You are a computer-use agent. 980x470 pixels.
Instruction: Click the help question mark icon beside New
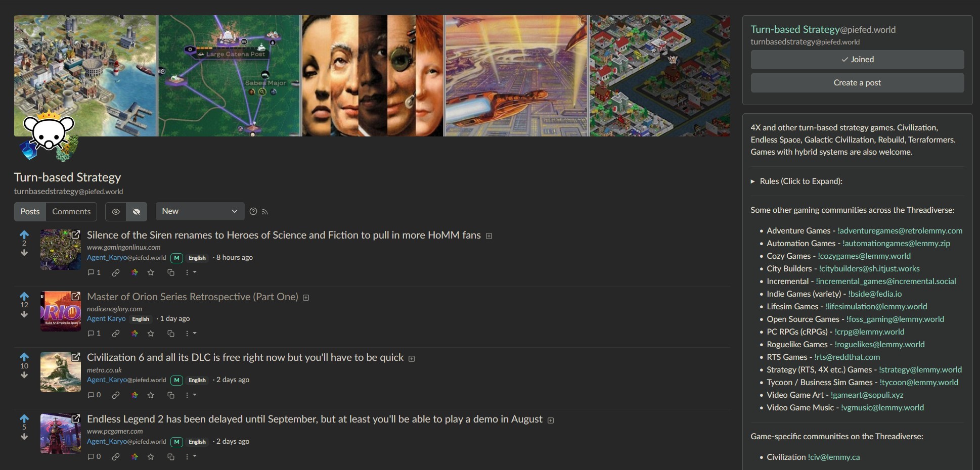[x=253, y=211]
